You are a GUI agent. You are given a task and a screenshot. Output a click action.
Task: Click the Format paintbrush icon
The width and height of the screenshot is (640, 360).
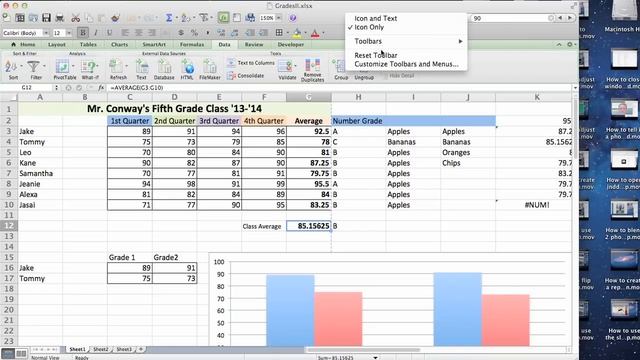coord(116,18)
